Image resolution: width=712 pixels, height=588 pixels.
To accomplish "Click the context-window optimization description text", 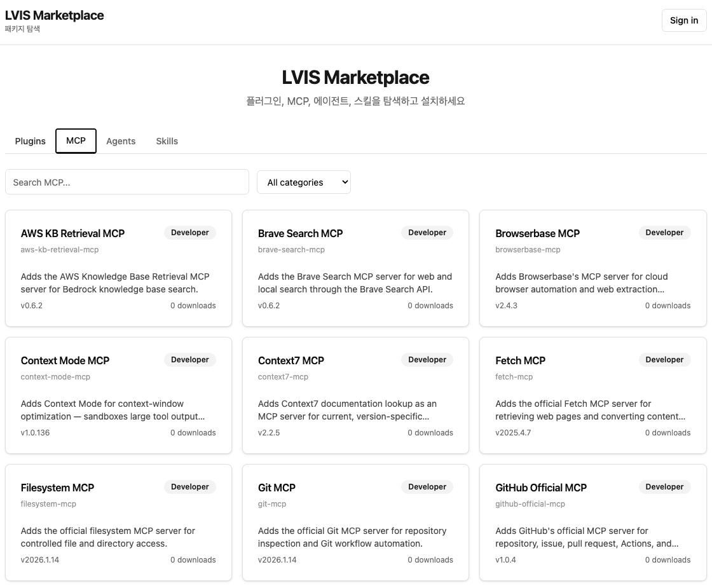I will (113, 410).
